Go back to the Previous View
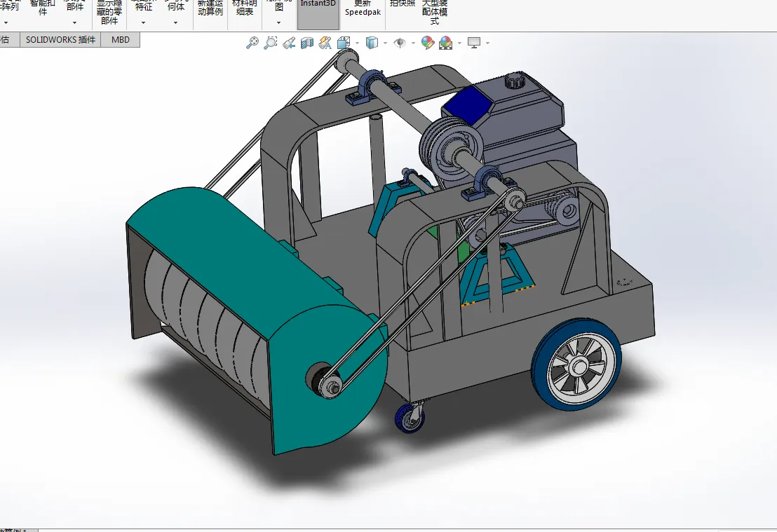This screenshot has width=777, height=532. click(289, 43)
